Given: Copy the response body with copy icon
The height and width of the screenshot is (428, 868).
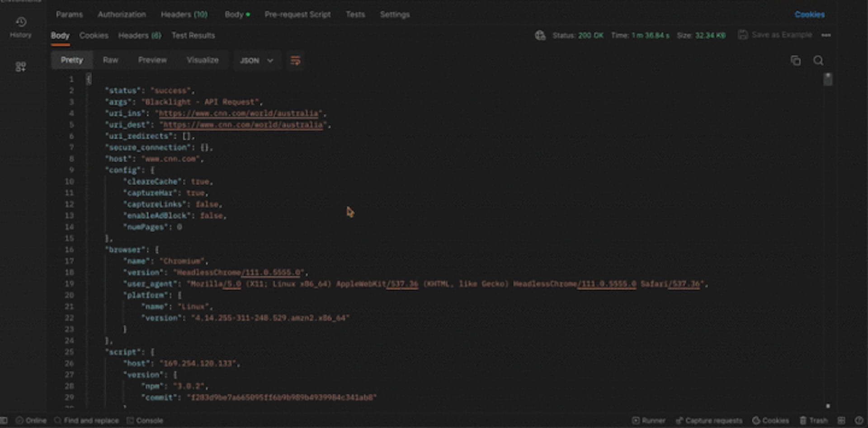Looking at the screenshot, I should coord(796,61).
